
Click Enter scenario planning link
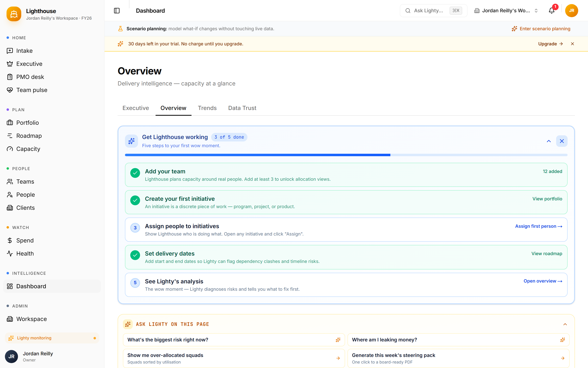541,29
